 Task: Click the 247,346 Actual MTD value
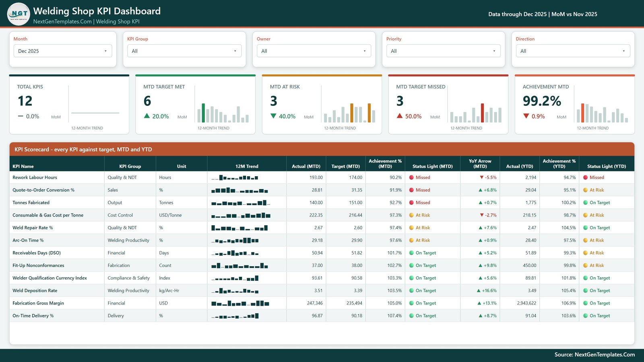[x=315, y=303]
